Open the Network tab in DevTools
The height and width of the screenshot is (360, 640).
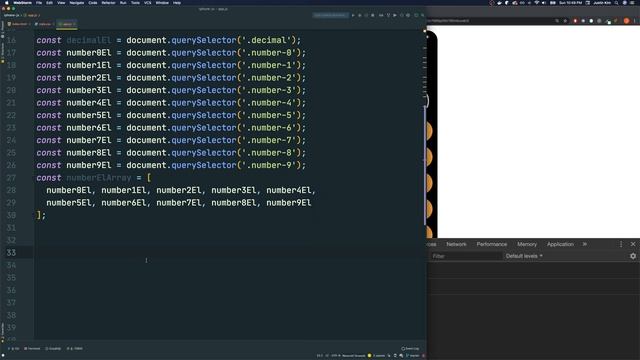pos(456,244)
